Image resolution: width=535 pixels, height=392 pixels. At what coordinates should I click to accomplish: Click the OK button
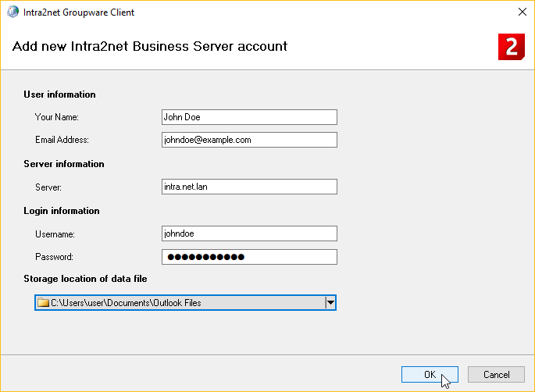[430, 374]
